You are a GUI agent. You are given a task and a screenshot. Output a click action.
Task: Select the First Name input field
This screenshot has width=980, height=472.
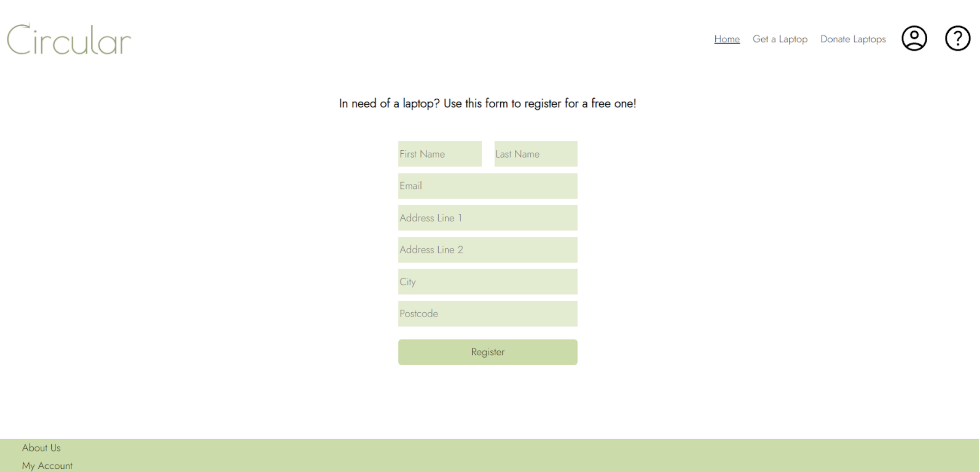tap(439, 153)
